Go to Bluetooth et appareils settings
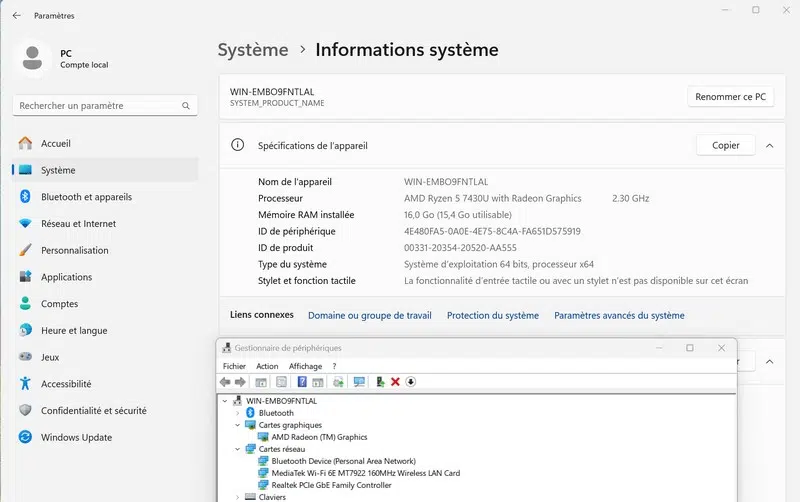 pos(86,197)
